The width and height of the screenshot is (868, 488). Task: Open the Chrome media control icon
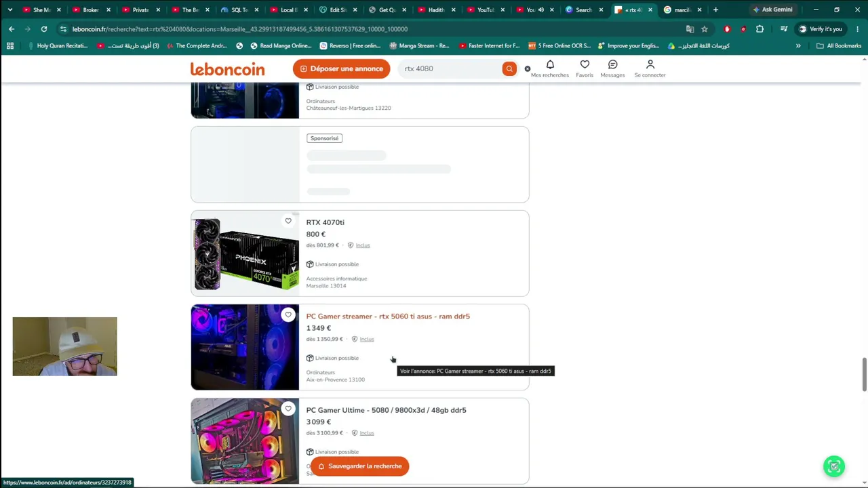coord(784,29)
